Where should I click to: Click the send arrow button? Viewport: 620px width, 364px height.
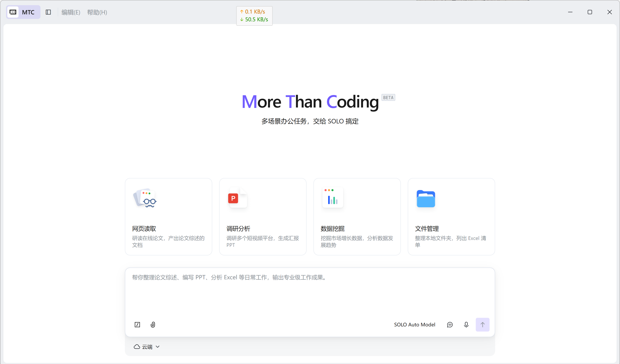(482, 325)
